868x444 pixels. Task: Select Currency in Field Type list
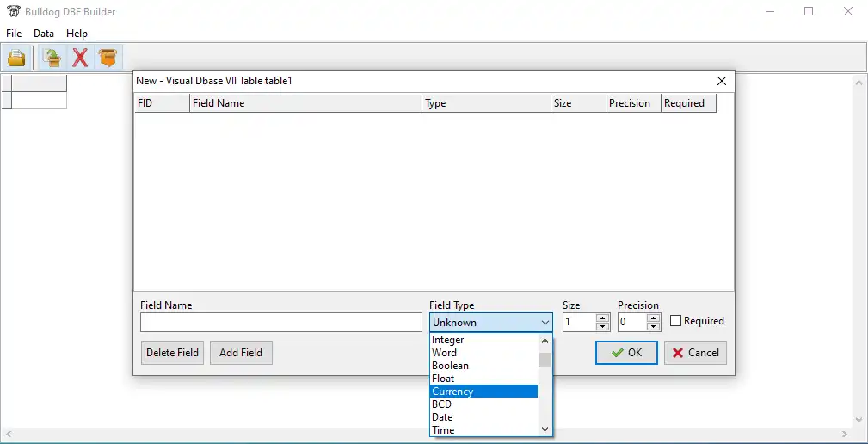pos(484,392)
